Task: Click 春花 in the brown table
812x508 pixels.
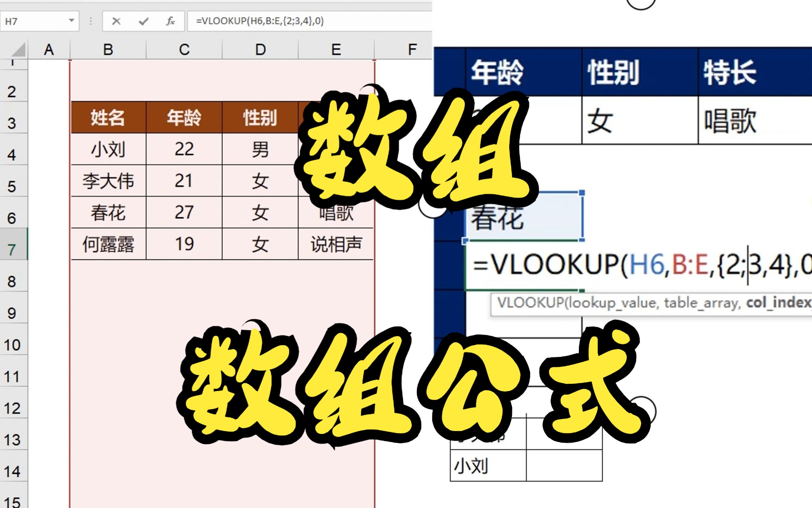Action: (108, 212)
